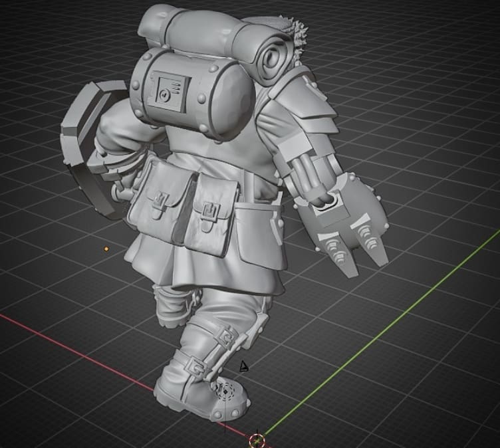Screen dimensions: 500x448
Task: Click the 3D cursor at the world origin
Action: point(257,441)
